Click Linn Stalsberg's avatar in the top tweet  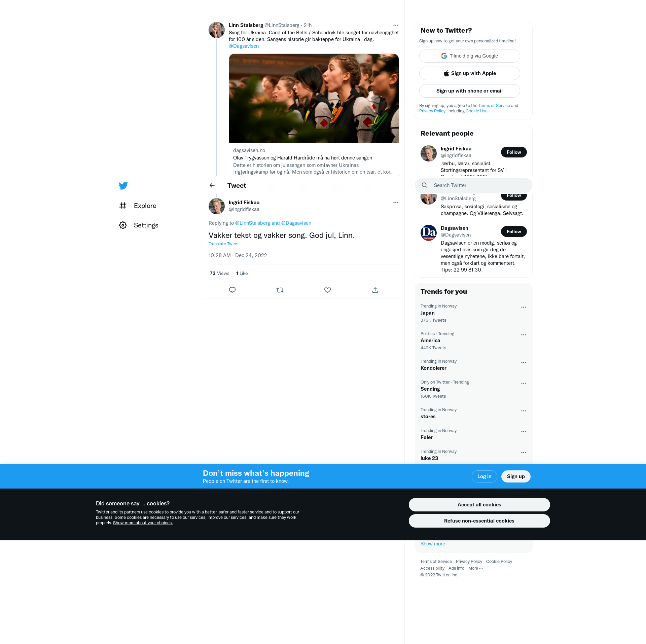217,30
